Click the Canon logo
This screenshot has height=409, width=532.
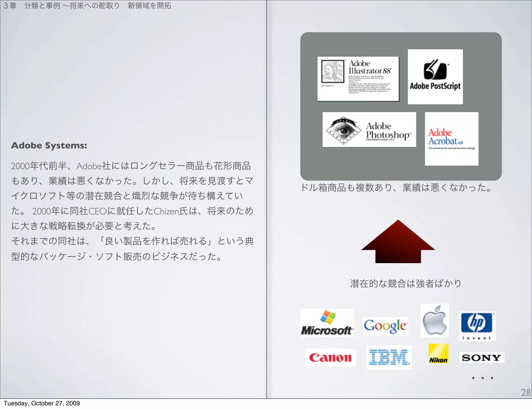tap(330, 358)
